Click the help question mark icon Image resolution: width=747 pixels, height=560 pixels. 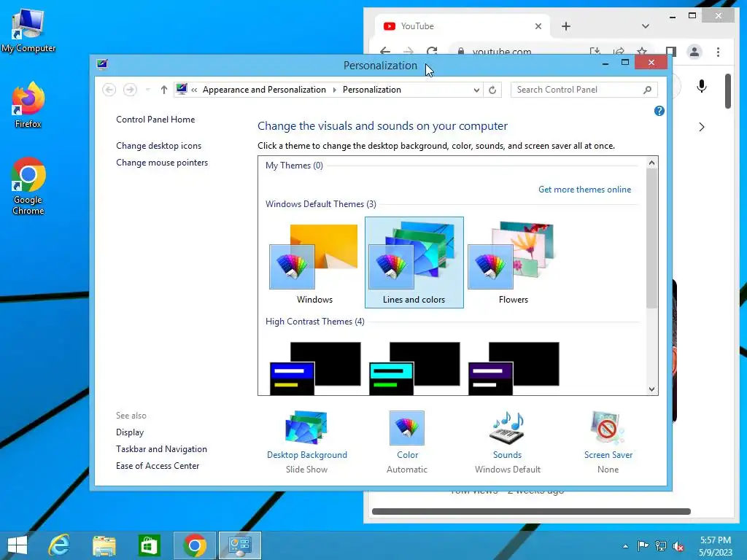pyautogui.click(x=659, y=111)
